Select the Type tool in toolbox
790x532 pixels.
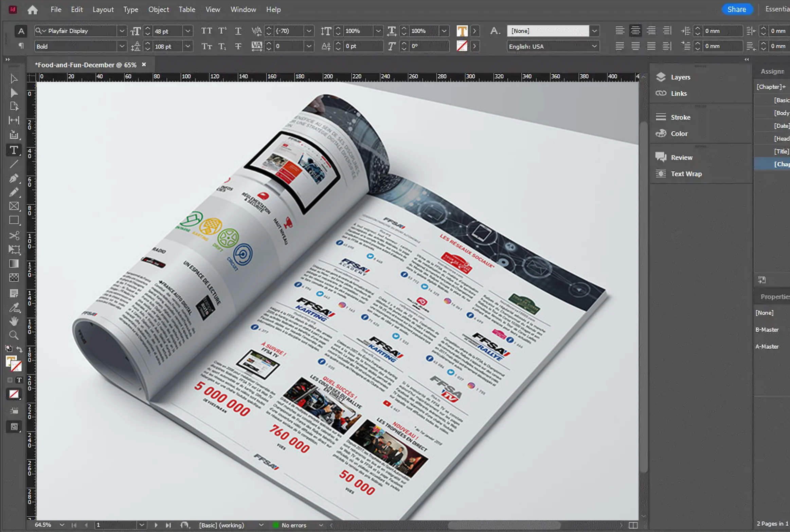(14, 150)
